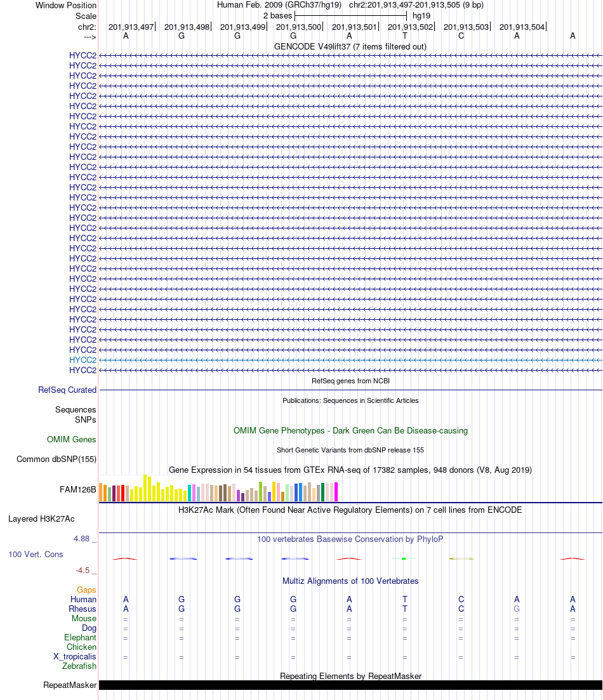Click the black RepeatMasker element bar

pyautogui.click(x=350, y=685)
